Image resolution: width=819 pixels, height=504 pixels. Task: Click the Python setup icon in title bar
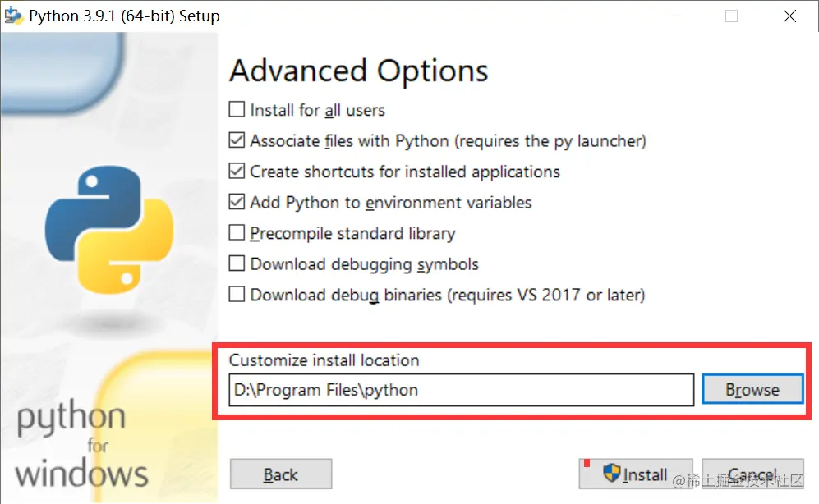[x=13, y=16]
